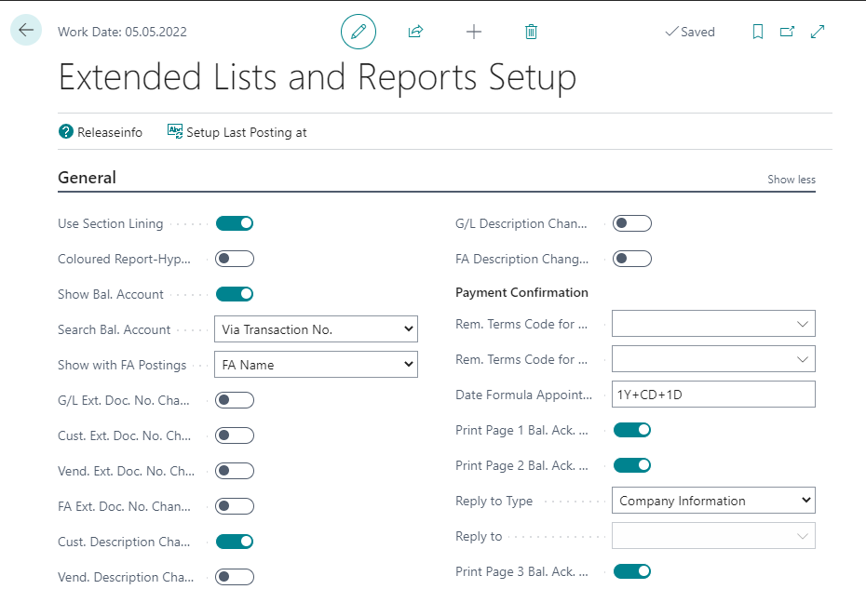
Task: Open page in new window icon
Action: coord(788,32)
